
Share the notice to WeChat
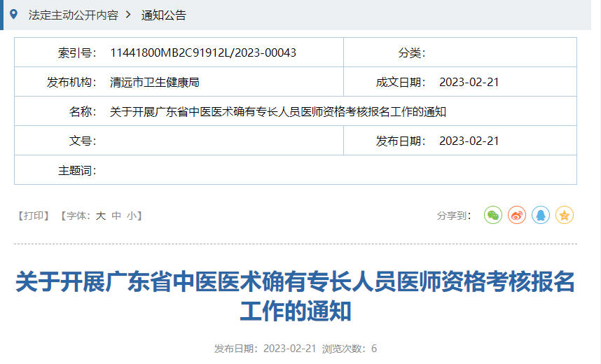[x=493, y=216]
